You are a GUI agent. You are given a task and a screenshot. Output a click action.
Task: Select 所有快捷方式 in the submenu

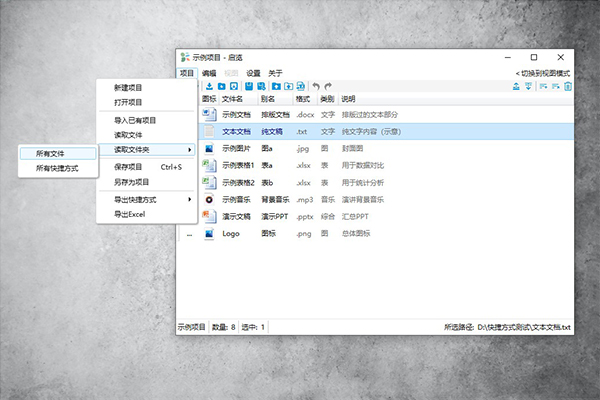coord(58,168)
